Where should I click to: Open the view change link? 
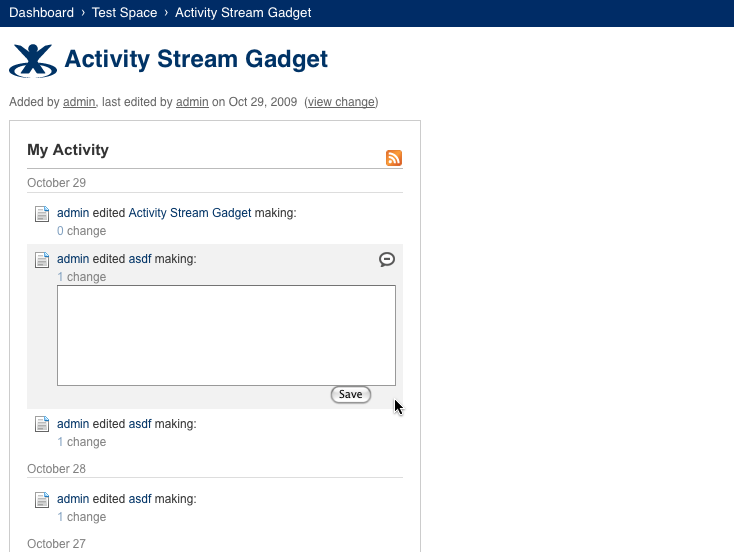(x=341, y=102)
